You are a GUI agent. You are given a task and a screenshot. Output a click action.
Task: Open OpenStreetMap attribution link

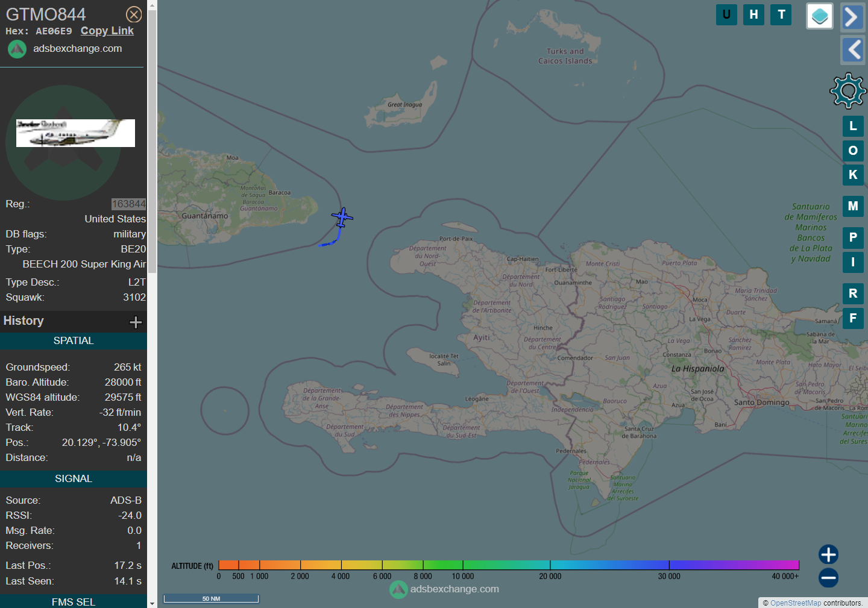coord(796,603)
